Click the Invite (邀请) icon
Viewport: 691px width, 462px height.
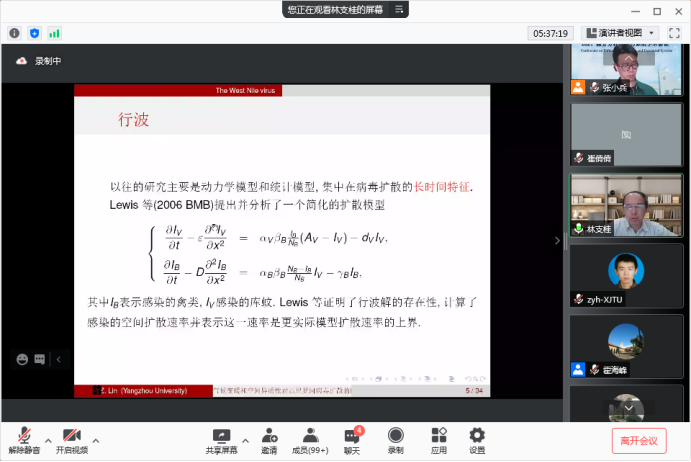point(269,440)
